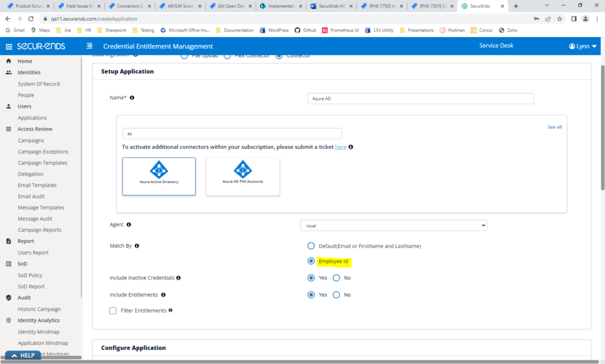Switch to the Product Scrum browser tab
Viewport: 605px width, 364px height.
[x=29, y=6]
